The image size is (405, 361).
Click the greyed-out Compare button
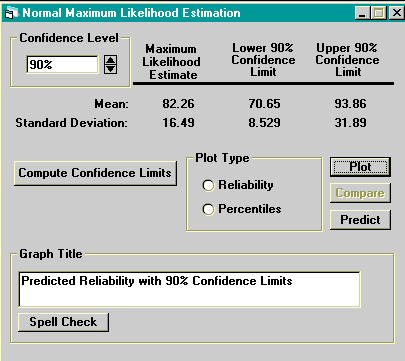(360, 193)
